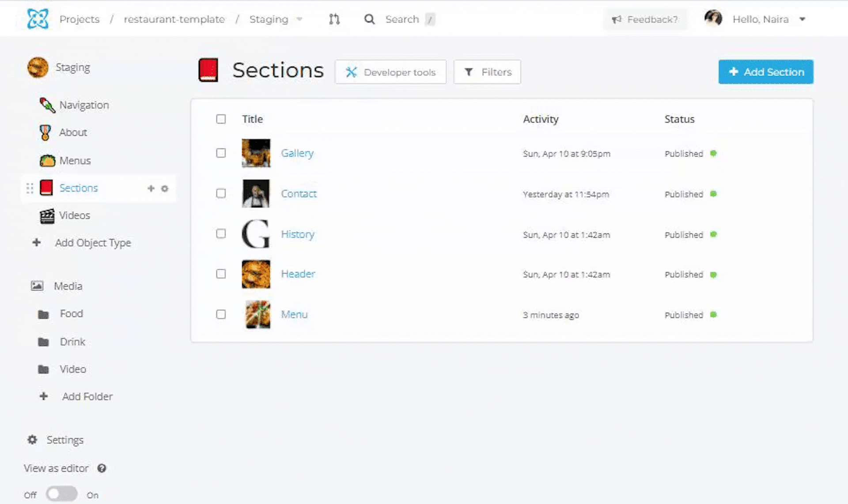The height and width of the screenshot is (504, 848).
Task: Open the Hello, Naira user menu arrow
Action: (803, 19)
